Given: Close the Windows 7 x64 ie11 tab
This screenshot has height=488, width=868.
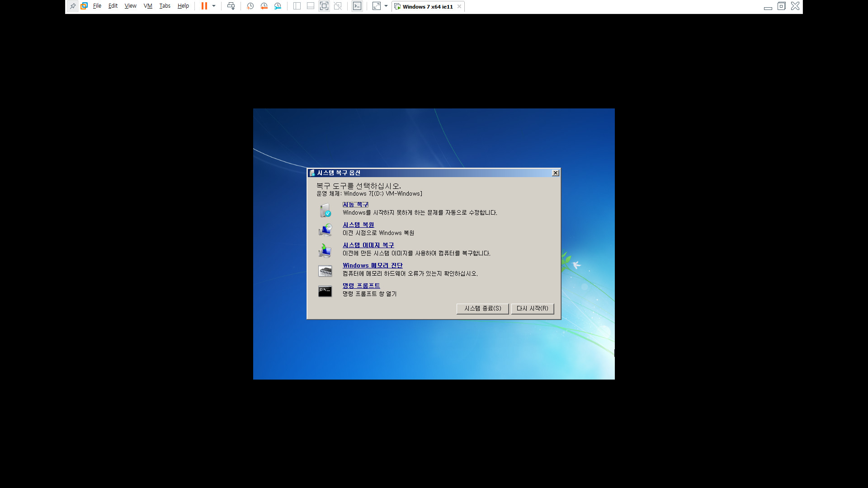Looking at the screenshot, I should (459, 6).
